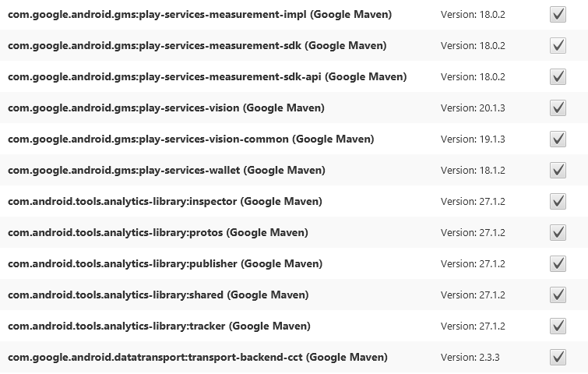Uncheck play-services-measurement-sdk (not api) checkbox

558,46
